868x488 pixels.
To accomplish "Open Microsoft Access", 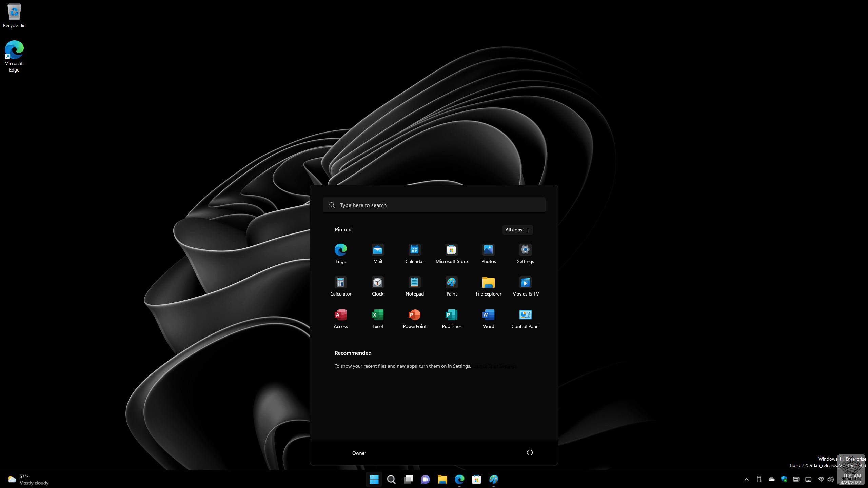I will (x=340, y=319).
